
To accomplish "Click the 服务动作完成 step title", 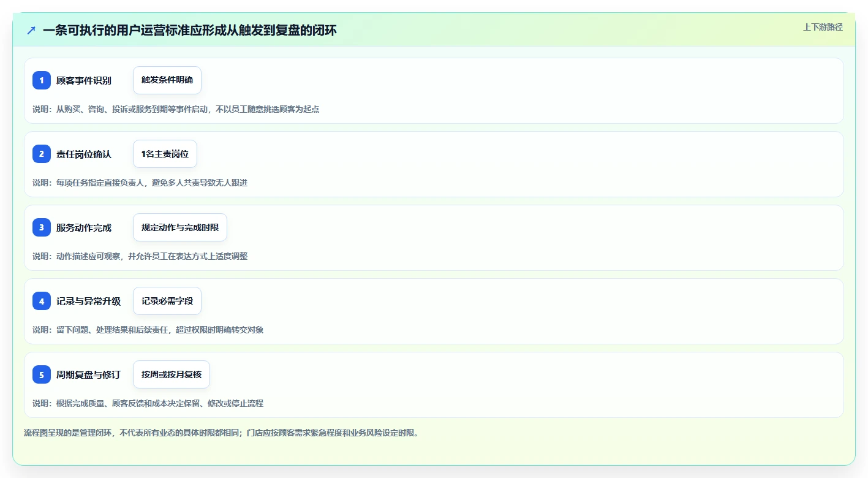I will click(84, 227).
